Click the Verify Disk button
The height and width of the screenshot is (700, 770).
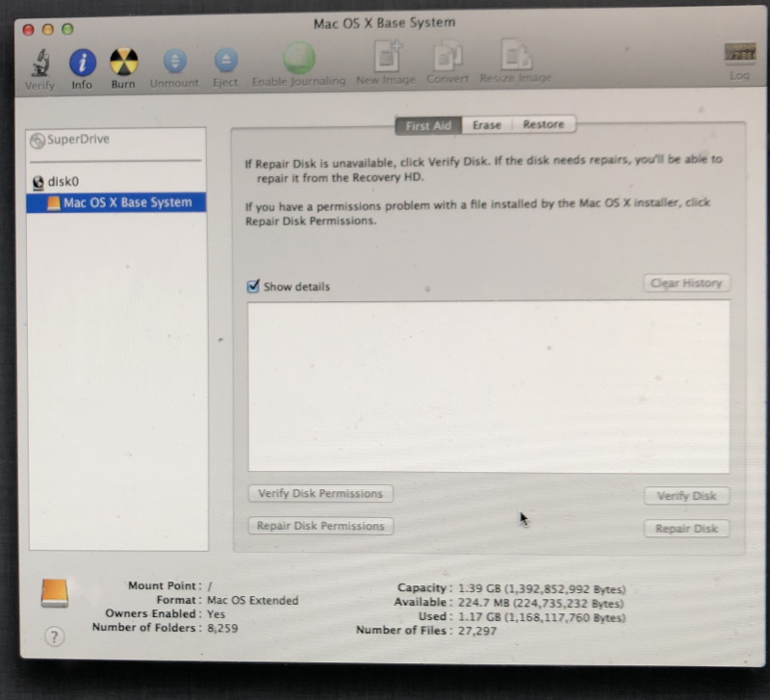(x=686, y=496)
